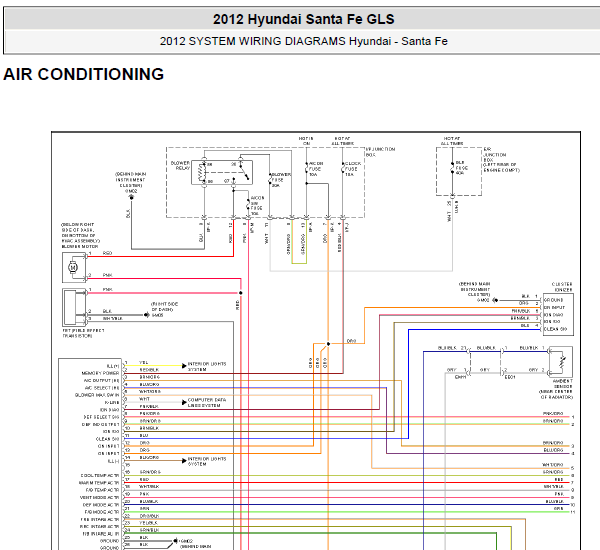Click the ambient sensor thermistor symbol
Screen dimensions: 600x550
[561, 362]
